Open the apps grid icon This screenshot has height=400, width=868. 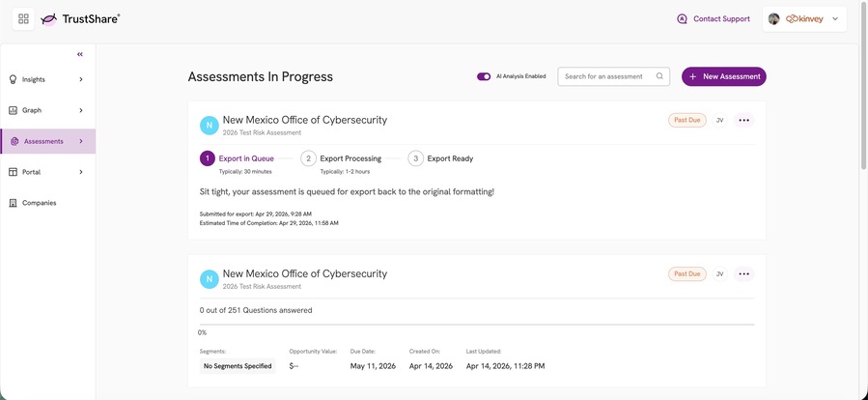click(x=23, y=18)
